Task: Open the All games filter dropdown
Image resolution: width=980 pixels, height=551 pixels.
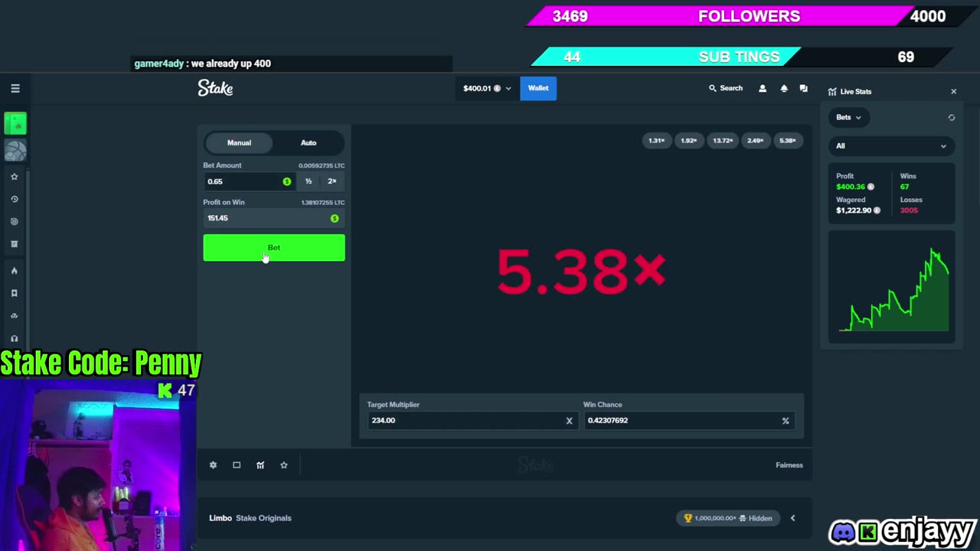Action: [892, 146]
